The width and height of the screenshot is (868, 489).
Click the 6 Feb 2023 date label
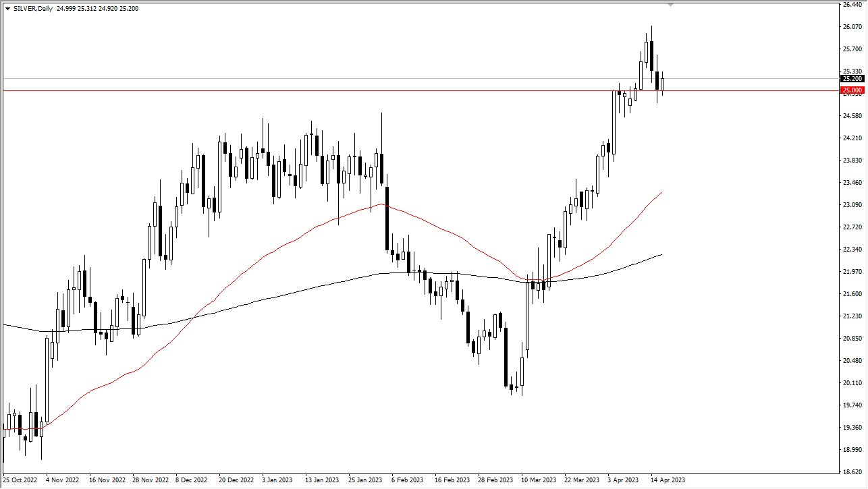tap(408, 480)
